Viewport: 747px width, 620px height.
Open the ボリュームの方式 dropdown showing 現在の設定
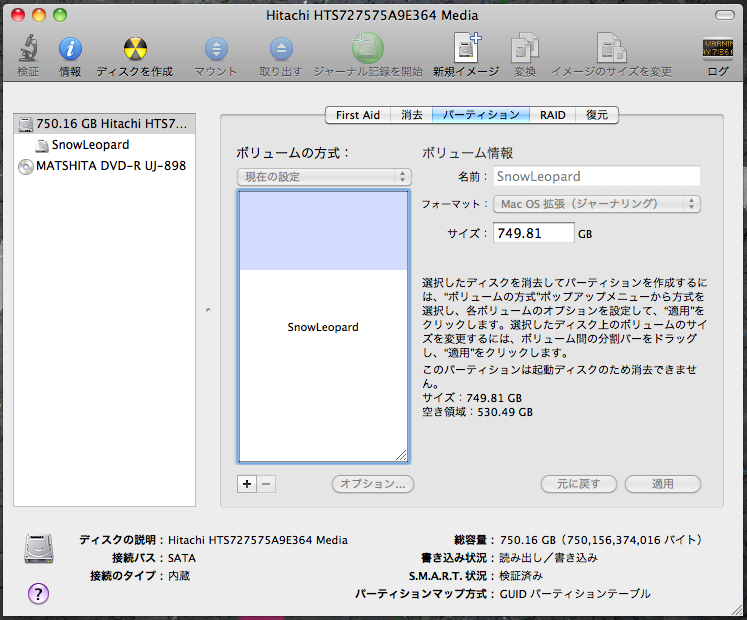click(324, 177)
